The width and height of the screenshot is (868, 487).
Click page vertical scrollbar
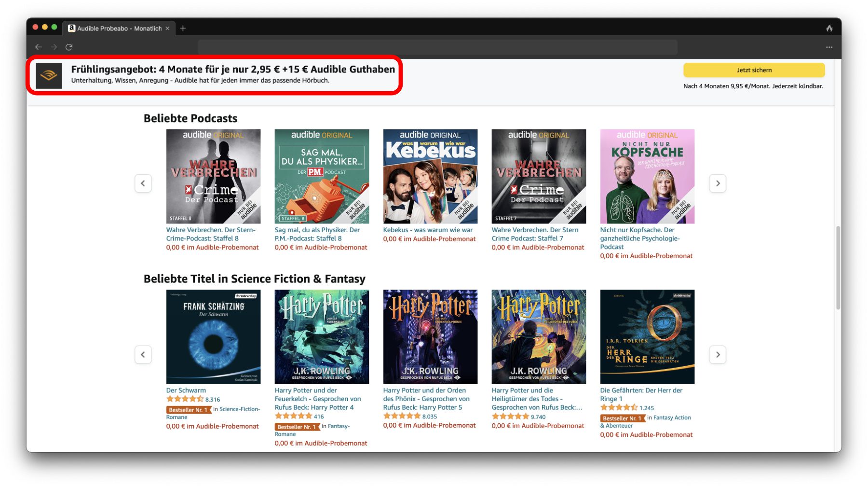[838, 268]
